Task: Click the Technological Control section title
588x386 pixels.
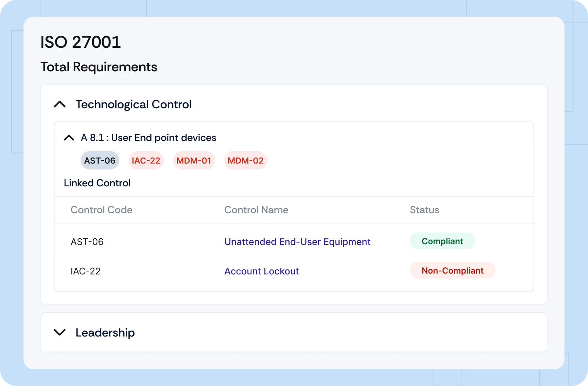Action: coord(133,105)
